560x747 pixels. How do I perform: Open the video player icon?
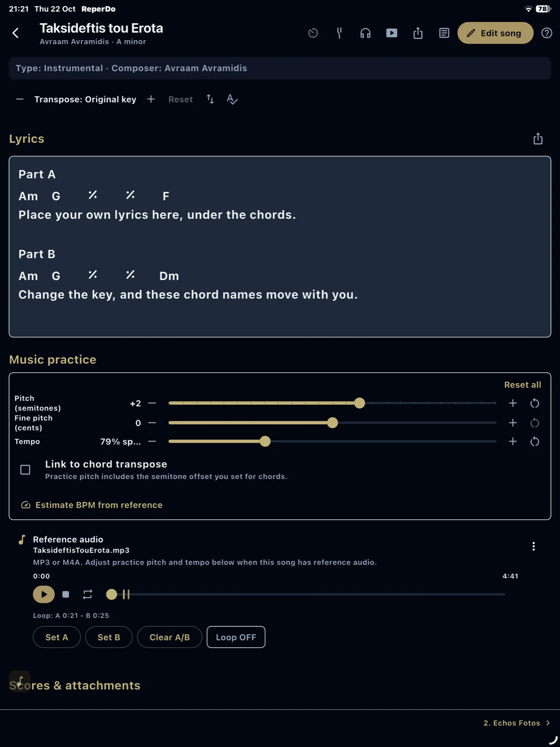tap(392, 33)
